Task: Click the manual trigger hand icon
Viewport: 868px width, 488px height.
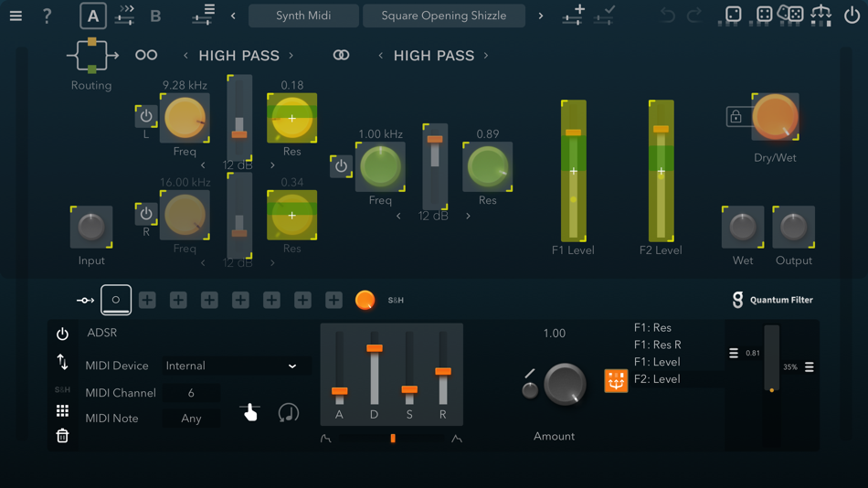Action: 249,413
